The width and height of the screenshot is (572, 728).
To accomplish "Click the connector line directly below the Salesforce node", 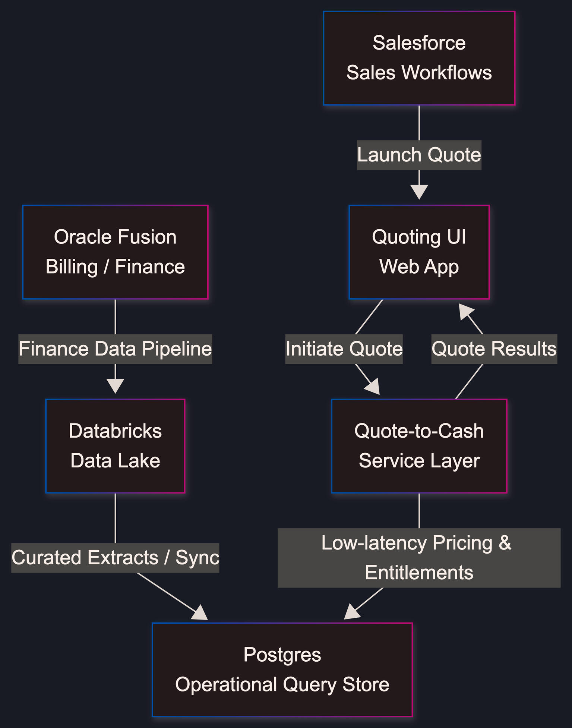I will pyautogui.click(x=419, y=122).
